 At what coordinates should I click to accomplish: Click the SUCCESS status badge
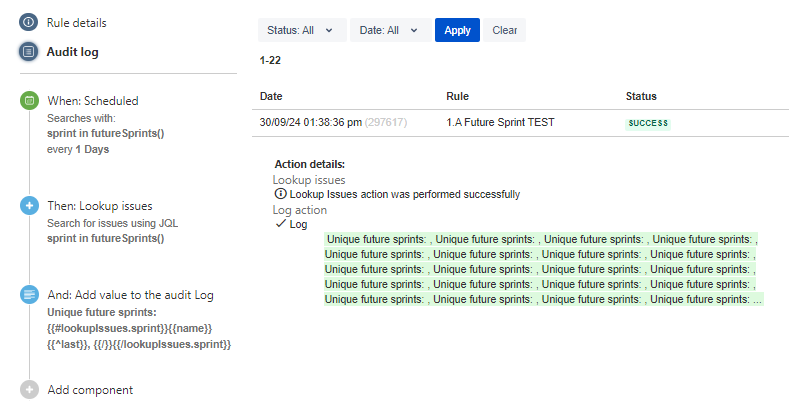(x=647, y=123)
